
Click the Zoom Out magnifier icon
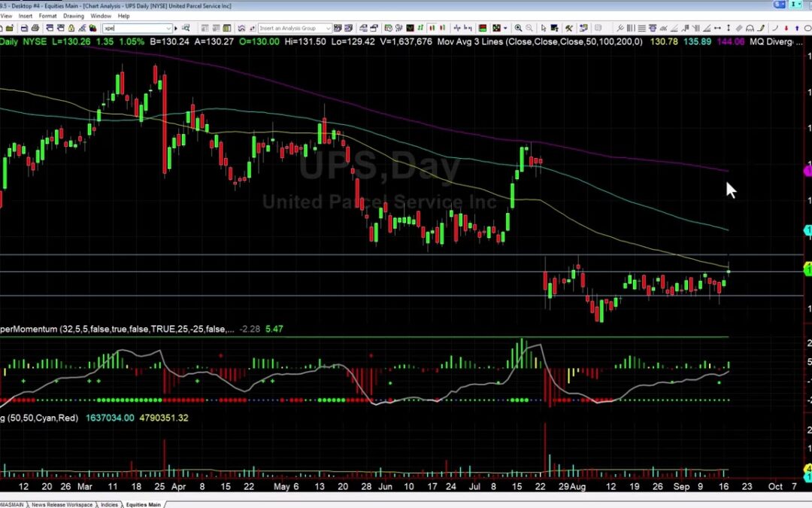pyautogui.click(x=529, y=28)
